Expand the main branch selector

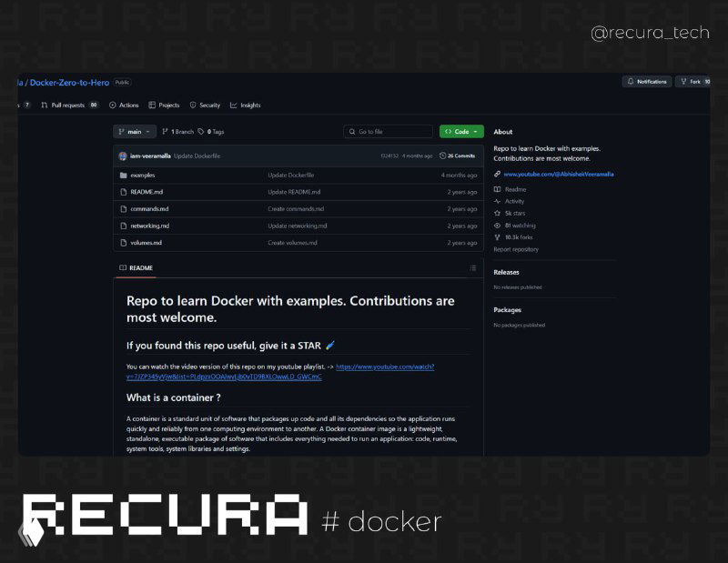pyautogui.click(x=135, y=131)
